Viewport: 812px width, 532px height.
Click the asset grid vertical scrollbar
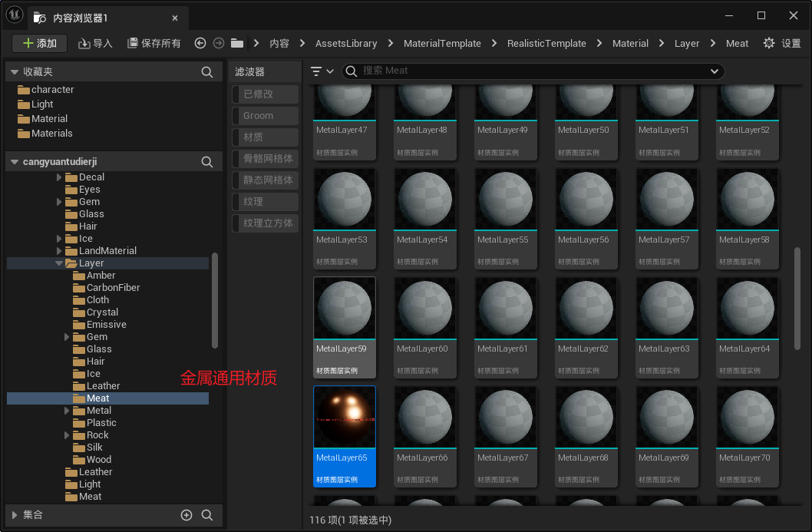click(797, 297)
